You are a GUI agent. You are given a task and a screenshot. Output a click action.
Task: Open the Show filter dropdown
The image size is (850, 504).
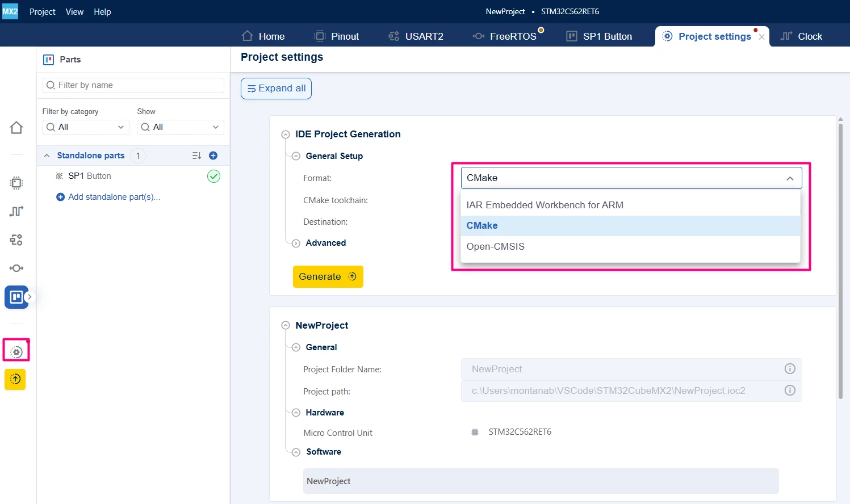(x=181, y=127)
